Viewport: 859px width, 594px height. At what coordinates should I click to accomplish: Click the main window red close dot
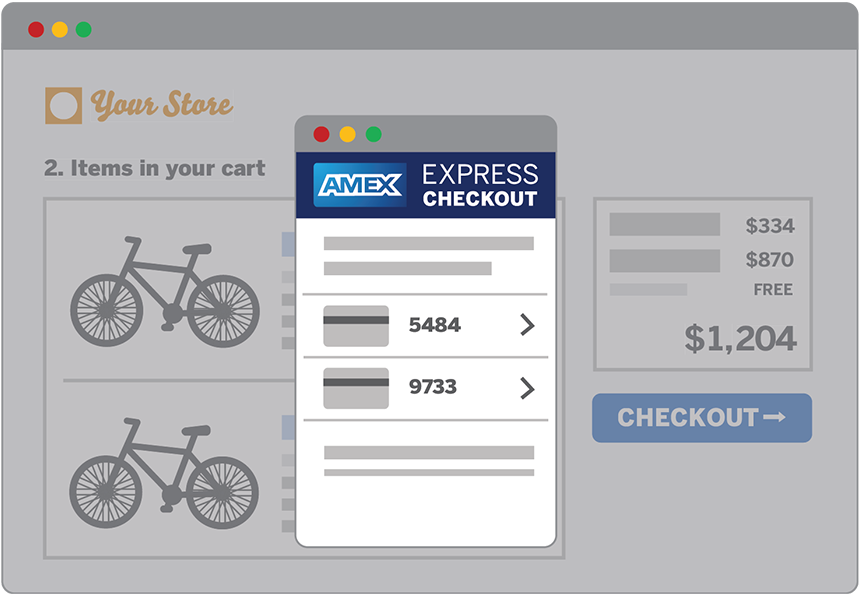tap(36, 29)
